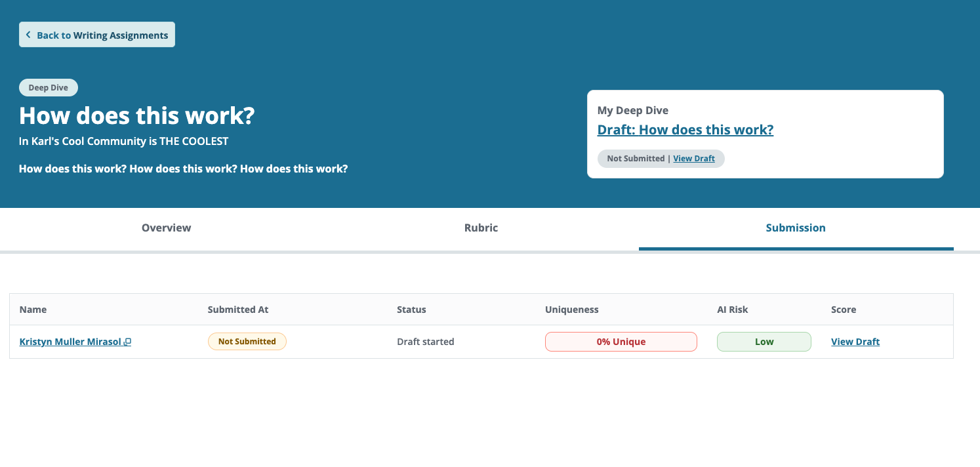Click the Low AI Risk badge
This screenshot has width=980, height=467.
[764, 342]
